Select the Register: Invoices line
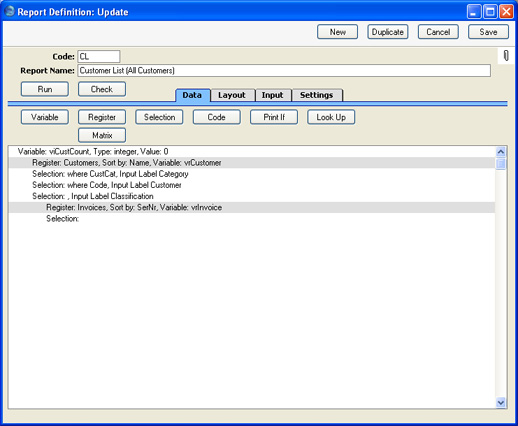 252,207
